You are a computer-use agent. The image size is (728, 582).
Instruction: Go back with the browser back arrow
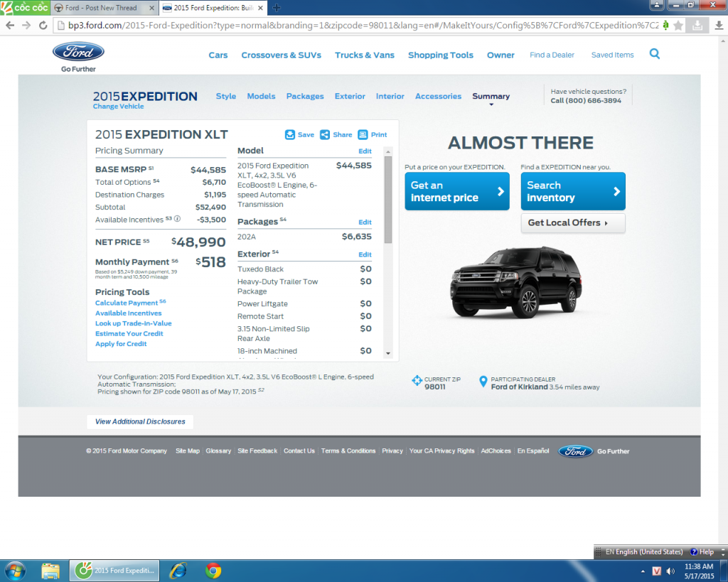[x=10, y=26]
